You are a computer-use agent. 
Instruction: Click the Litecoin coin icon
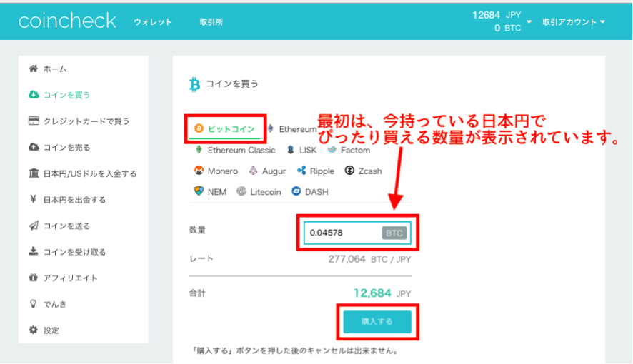click(241, 191)
